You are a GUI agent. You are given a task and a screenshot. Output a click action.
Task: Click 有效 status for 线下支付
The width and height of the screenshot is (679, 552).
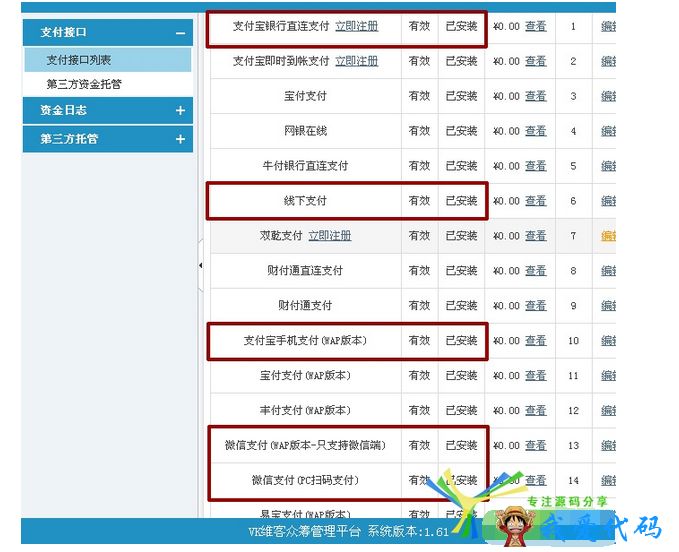click(x=420, y=201)
